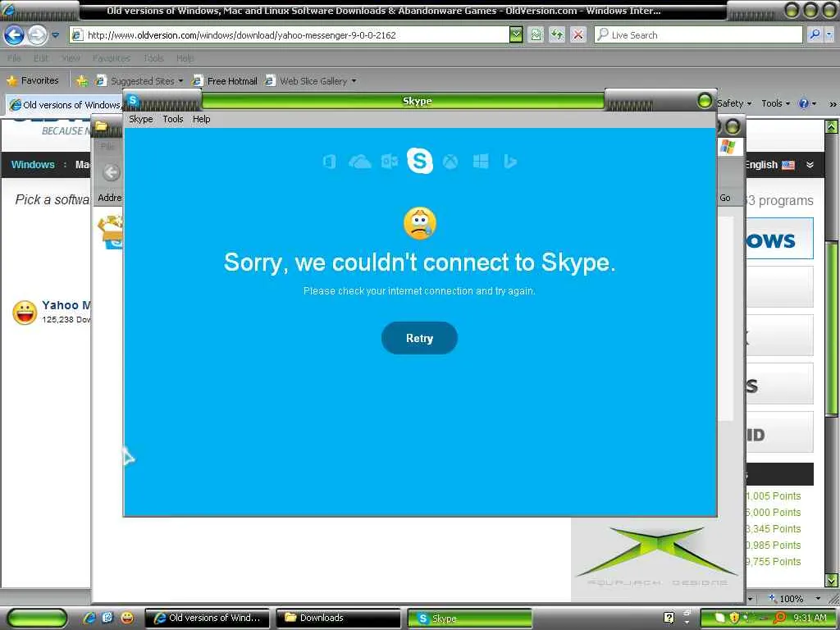Launch Yahoo Messenger smiley from quick launch

pos(127,618)
